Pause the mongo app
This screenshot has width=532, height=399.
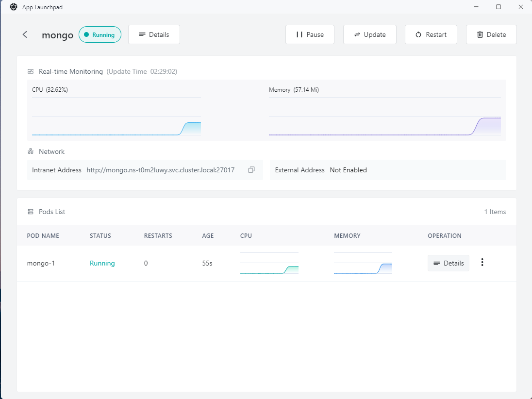[x=310, y=34]
